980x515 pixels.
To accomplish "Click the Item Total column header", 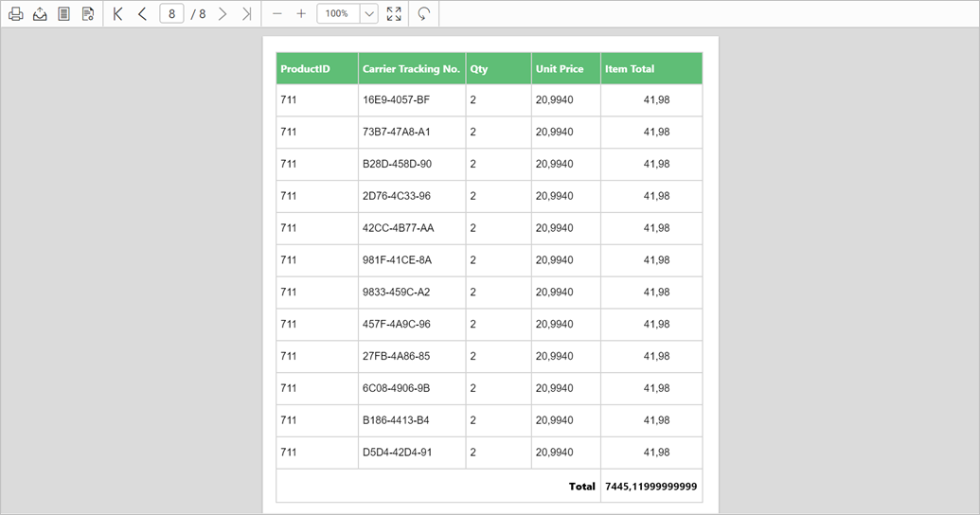I will (x=651, y=69).
